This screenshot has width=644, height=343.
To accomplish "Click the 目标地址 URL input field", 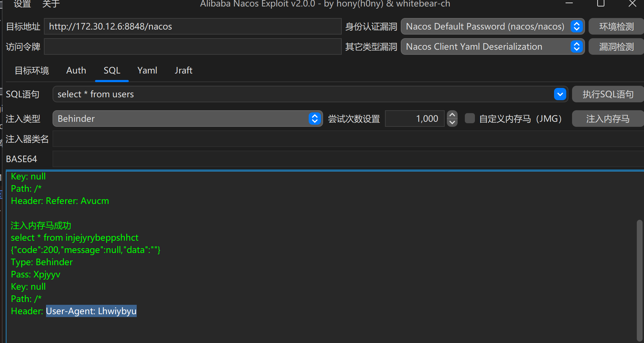I will point(192,27).
